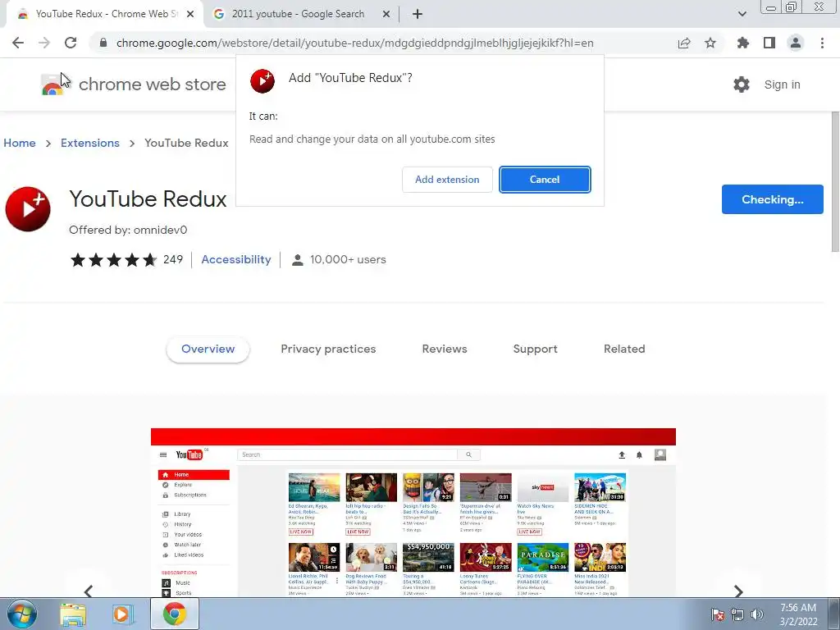Screen dimensions: 840x630
Task: Open the Chrome profile avatar
Action: tap(796, 43)
